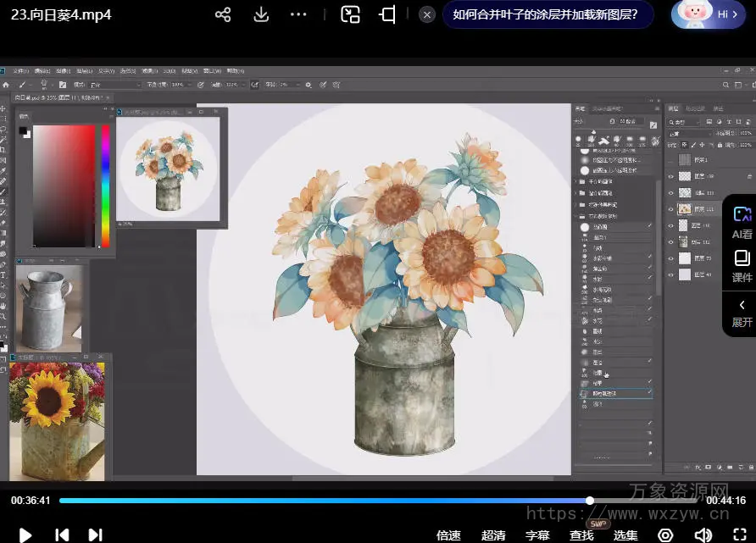The image size is (756, 543).
Task: Go to the previous video
Action: pyautogui.click(x=62, y=535)
